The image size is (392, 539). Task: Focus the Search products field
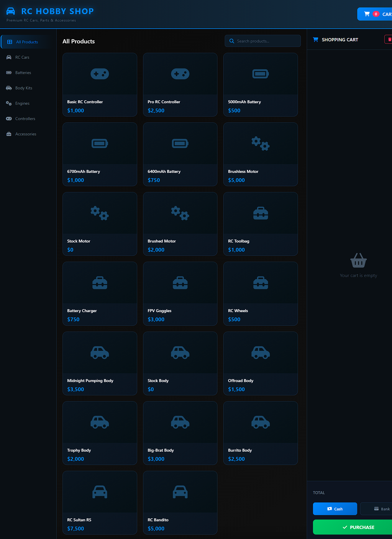point(263,41)
